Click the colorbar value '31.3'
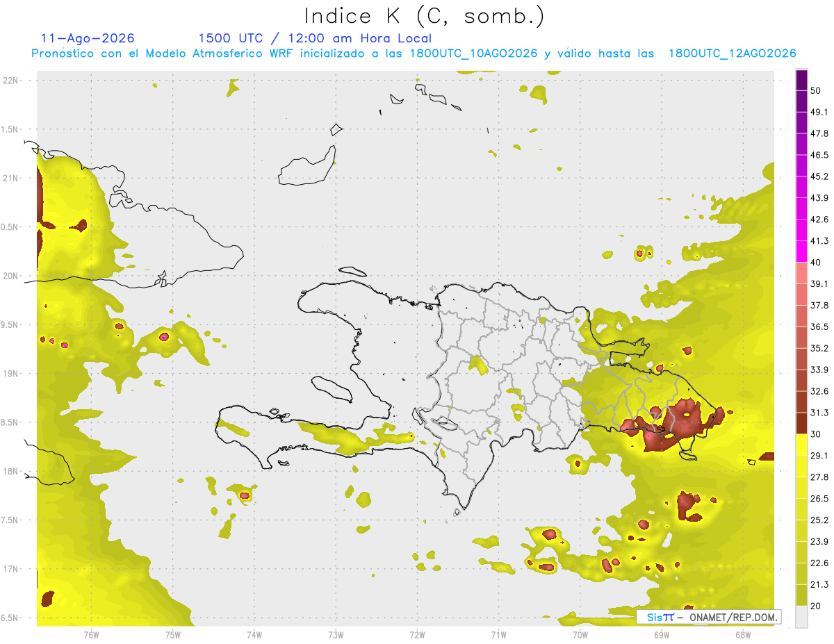The height and width of the screenshot is (644, 834). [819, 413]
